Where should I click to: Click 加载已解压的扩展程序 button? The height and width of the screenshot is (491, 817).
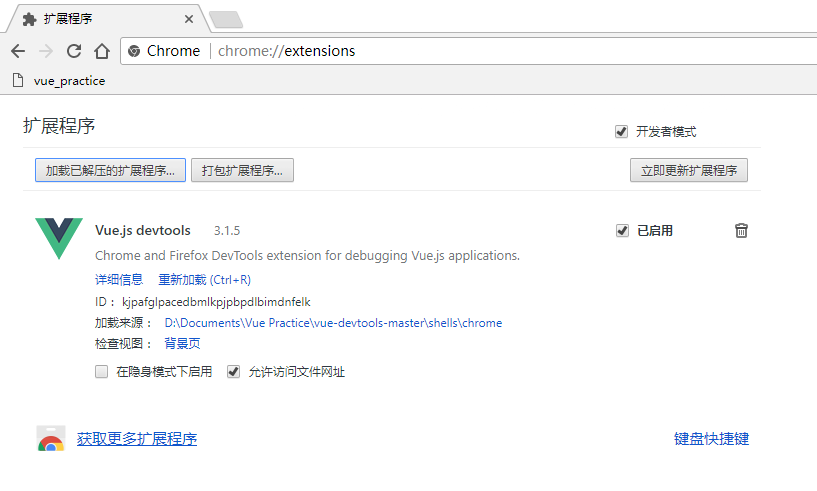(110, 170)
